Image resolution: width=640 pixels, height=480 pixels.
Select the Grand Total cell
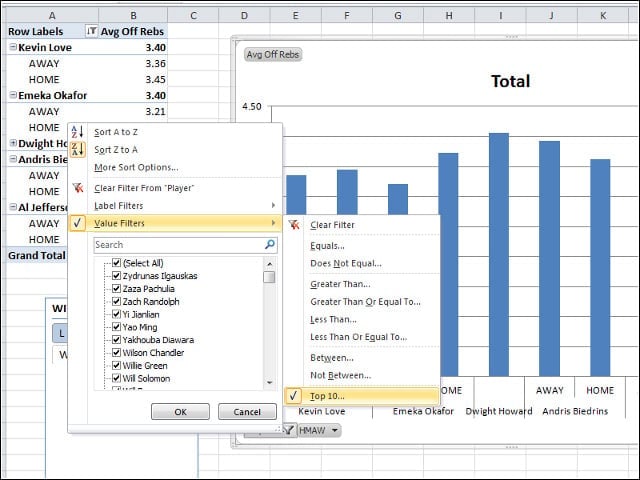tap(36, 255)
